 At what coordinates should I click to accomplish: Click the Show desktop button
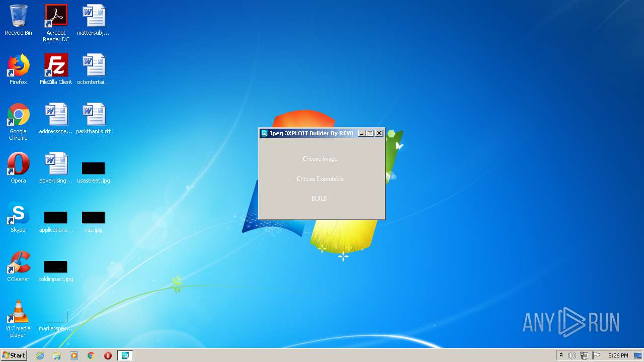point(638,355)
